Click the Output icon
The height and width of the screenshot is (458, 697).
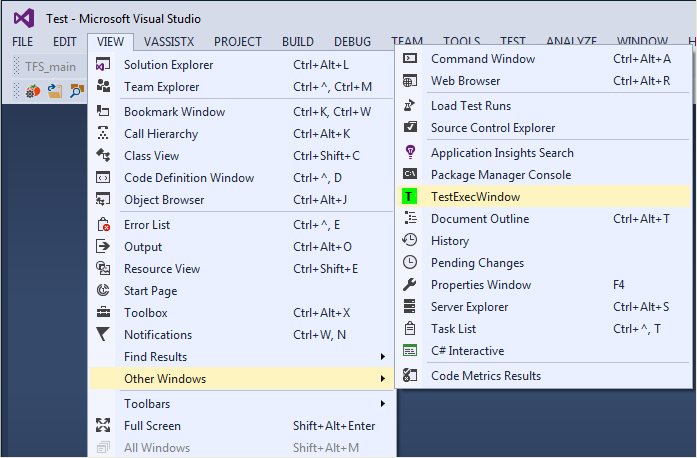coord(103,246)
